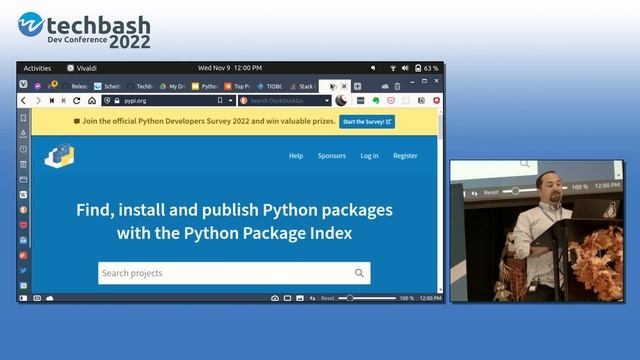
Task: Switch to the Sched tab
Action: [107, 86]
